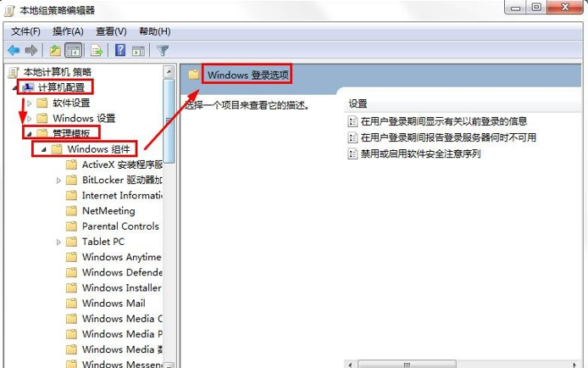Expand the BitLocker 驱动器加密 folder node

(x=58, y=181)
